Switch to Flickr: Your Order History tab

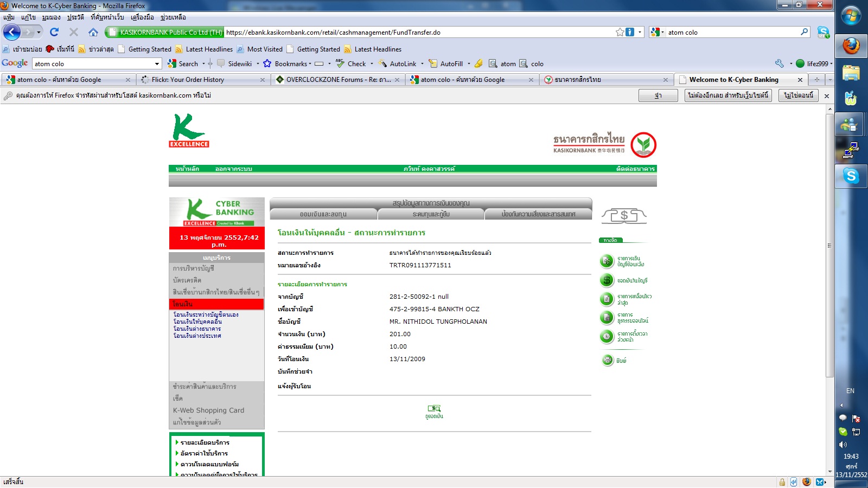tap(202, 80)
